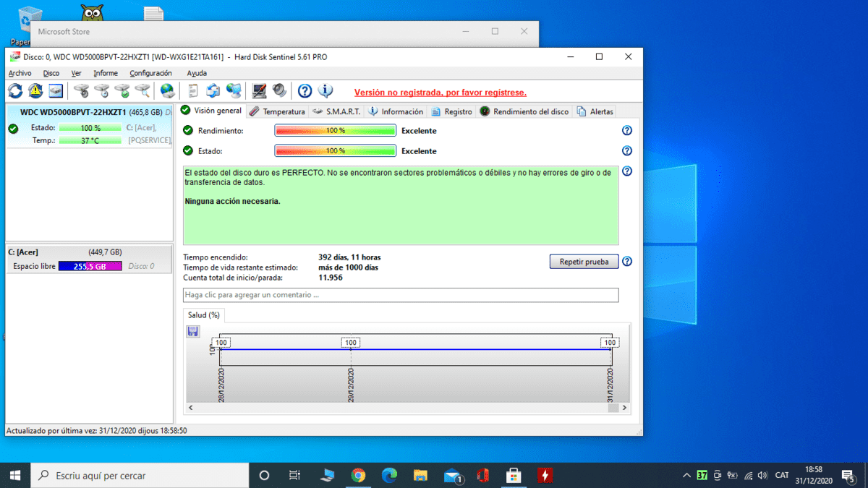Open Task View from the taskbar
Image resolution: width=868 pixels, height=488 pixels.
(294, 475)
